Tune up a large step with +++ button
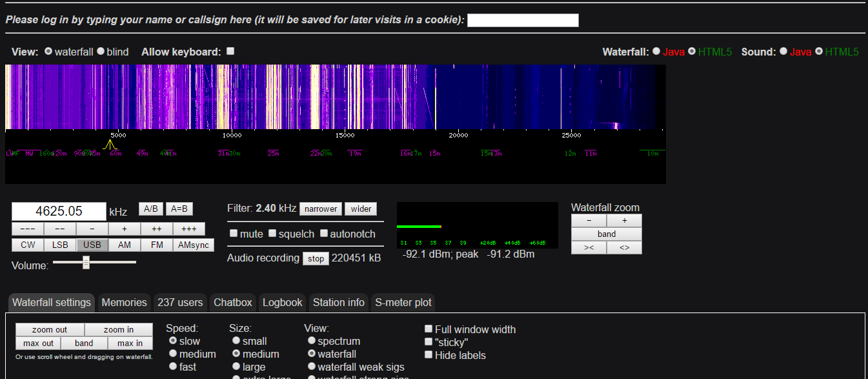This screenshot has width=868, height=379. (189, 229)
